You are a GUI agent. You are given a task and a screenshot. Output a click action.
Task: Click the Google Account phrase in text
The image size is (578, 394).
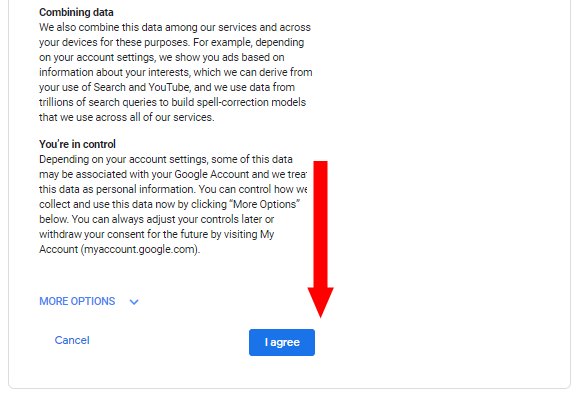click(x=212, y=174)
